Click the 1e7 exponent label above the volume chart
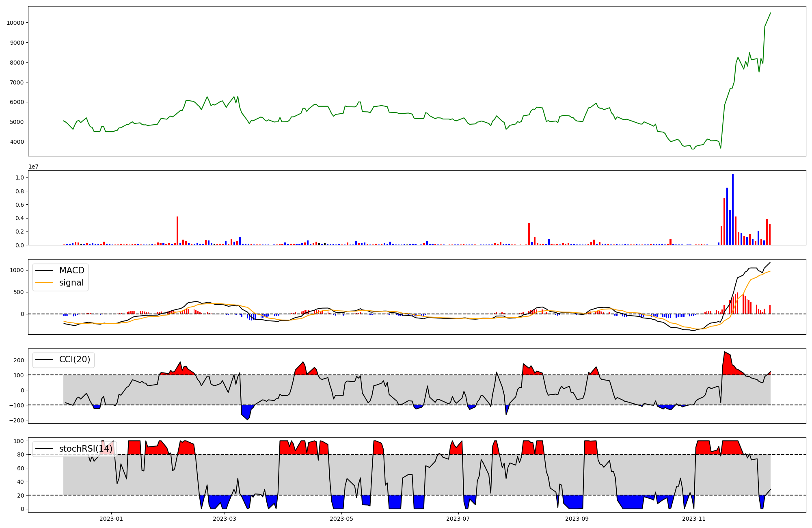This screenshot has height=528, width=812. [33, 167]
